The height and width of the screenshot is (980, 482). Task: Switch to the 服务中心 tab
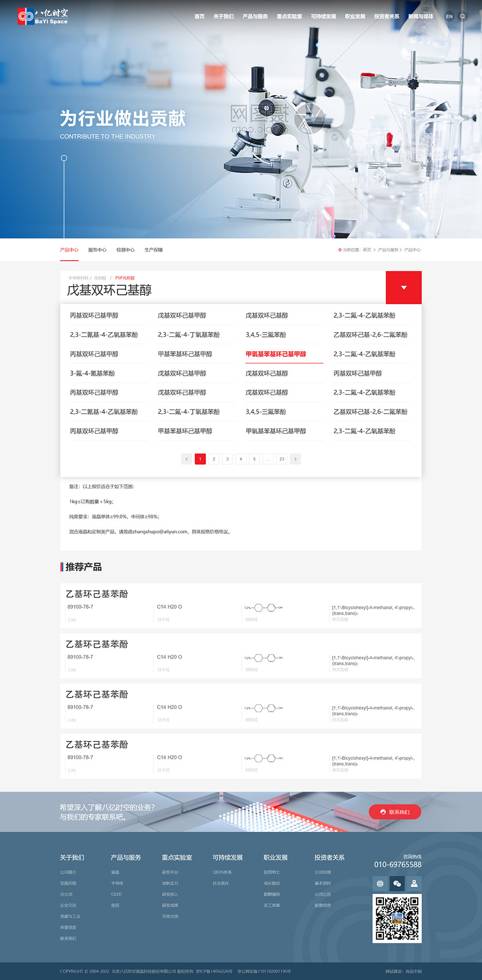(x=97, y=250)
